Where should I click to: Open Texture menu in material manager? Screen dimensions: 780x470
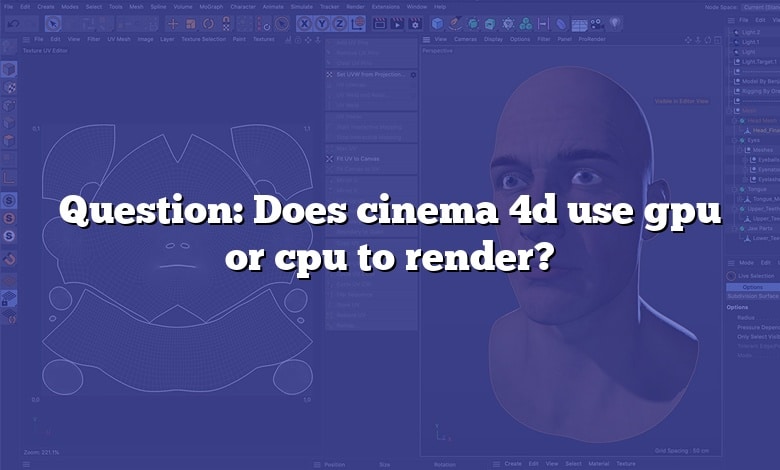[x=626, y=464]
